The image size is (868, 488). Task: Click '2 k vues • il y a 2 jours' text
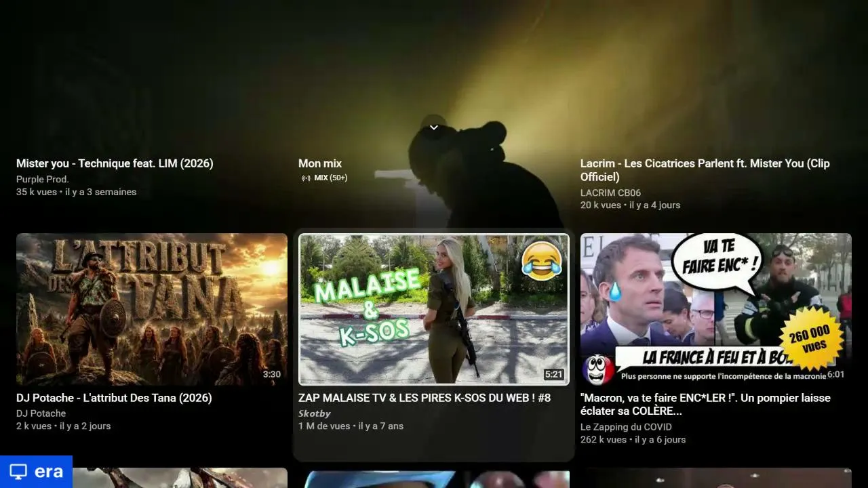pos(64,426)
